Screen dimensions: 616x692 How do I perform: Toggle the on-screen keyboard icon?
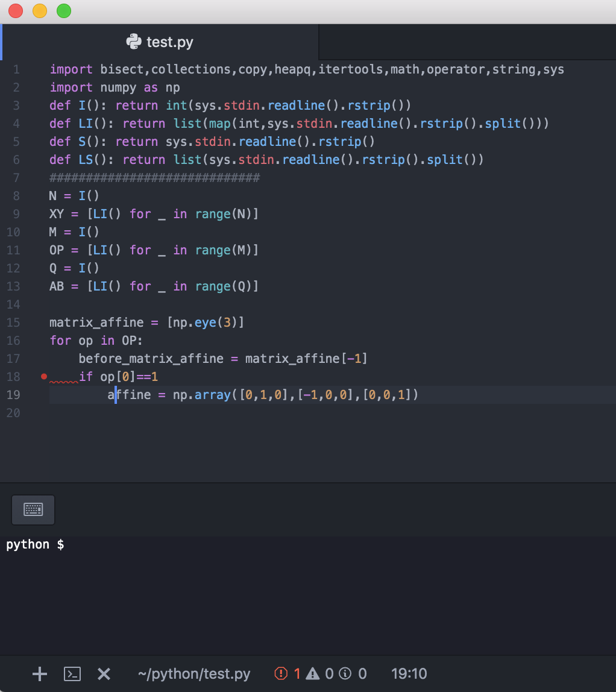coord(33,509)
